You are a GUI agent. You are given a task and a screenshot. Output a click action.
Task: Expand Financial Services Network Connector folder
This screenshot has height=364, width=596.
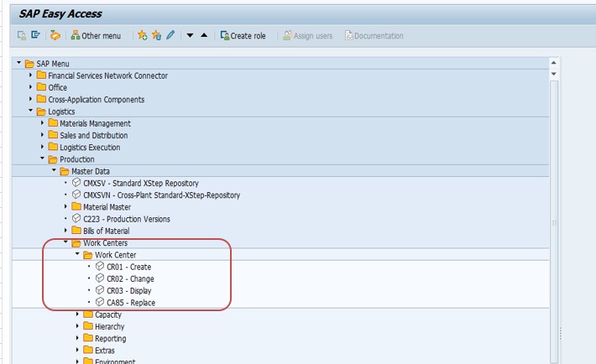tap(30, 75)
